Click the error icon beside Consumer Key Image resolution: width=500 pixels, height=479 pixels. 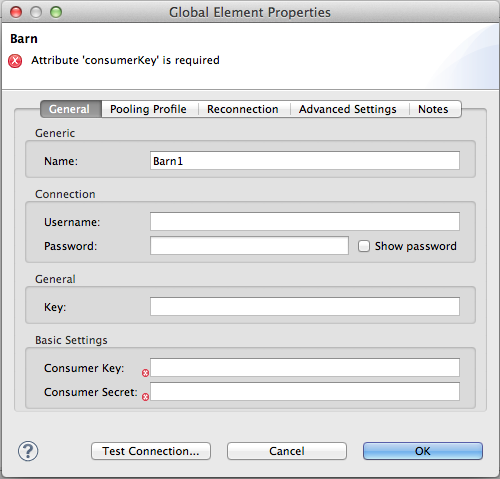pos(145,373)
